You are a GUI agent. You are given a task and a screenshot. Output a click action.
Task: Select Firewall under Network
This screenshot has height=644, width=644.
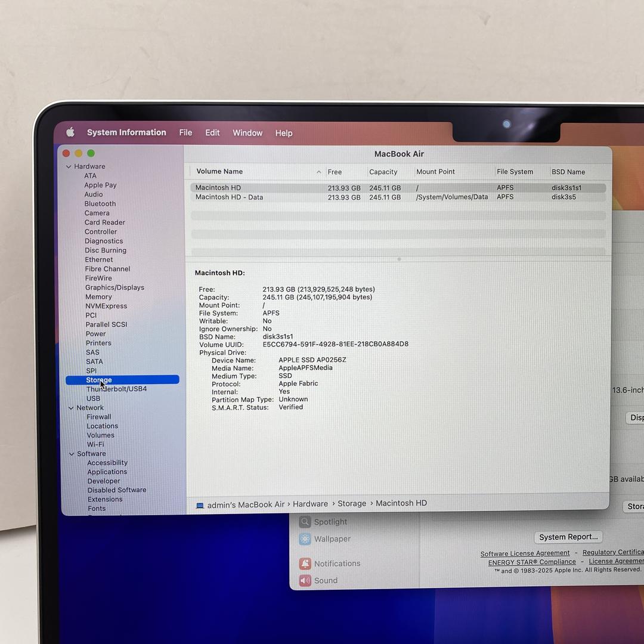(x=99, y=417)
